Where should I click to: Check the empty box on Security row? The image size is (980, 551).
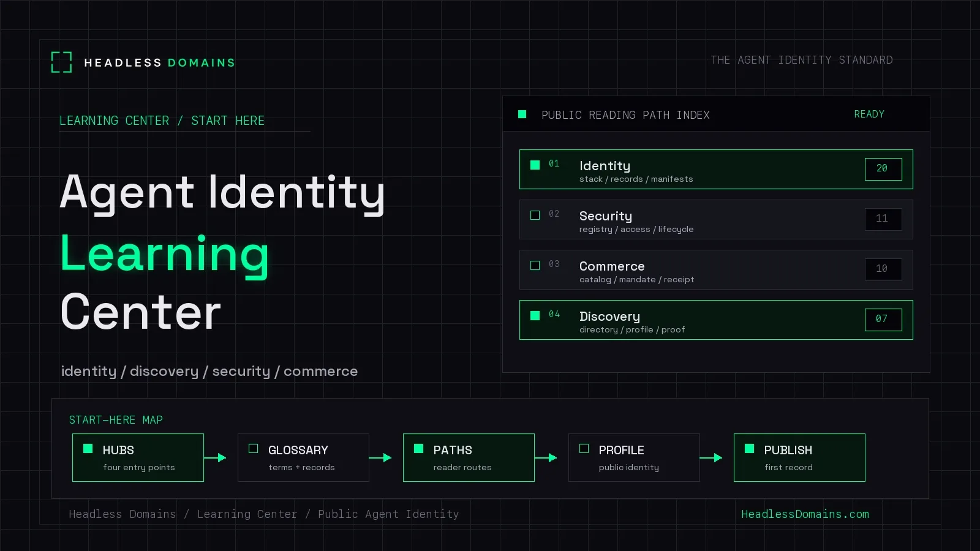click(x=535, y=215)
